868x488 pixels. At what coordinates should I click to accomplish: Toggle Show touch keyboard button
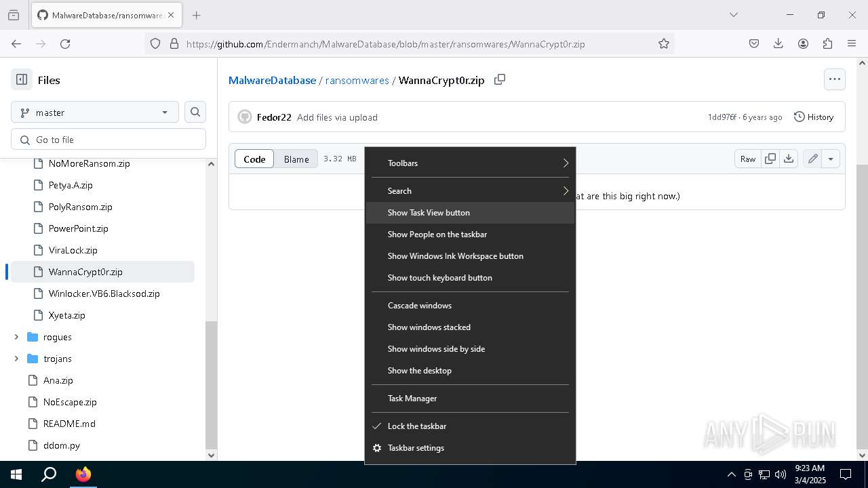click(470, 278)
